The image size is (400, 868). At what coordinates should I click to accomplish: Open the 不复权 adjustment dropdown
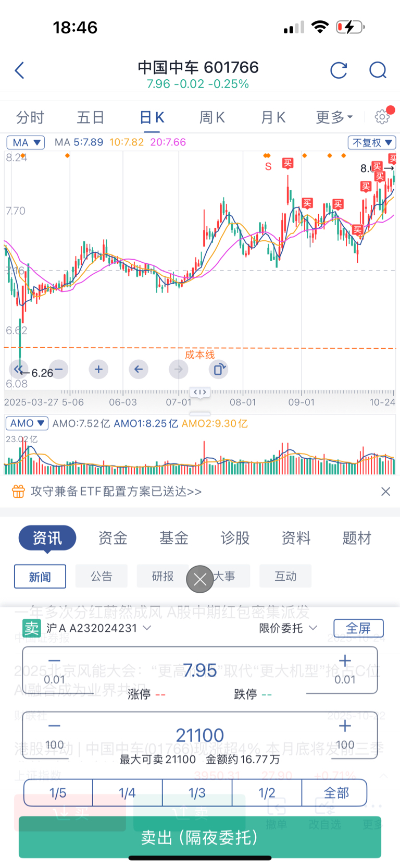pyautogui.click(x=372, y=142)
